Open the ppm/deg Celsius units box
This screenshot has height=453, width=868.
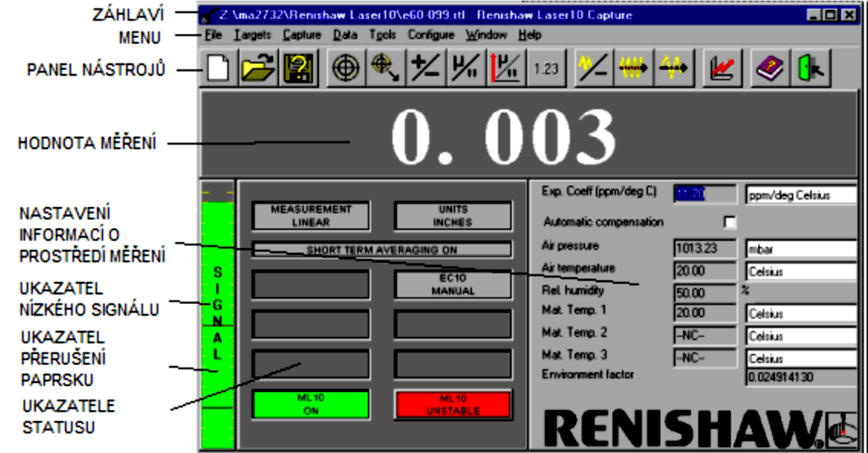(x=800, y=195)
